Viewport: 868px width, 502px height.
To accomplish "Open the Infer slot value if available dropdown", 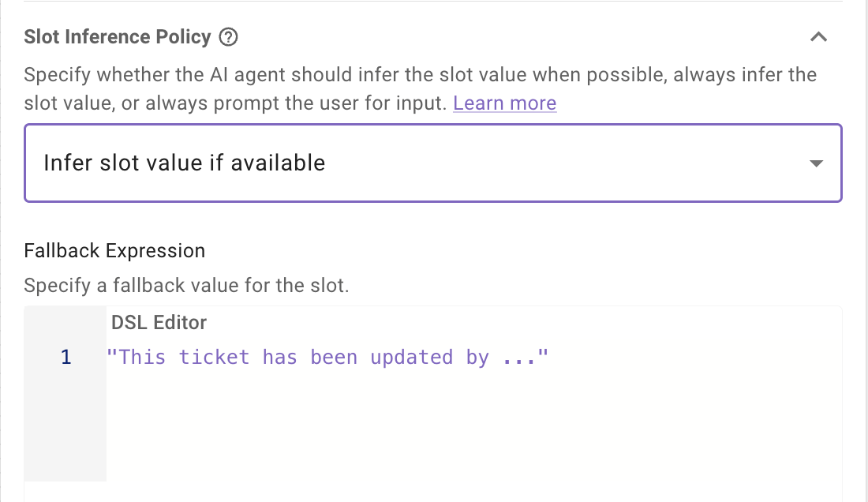I will (433, 163).
